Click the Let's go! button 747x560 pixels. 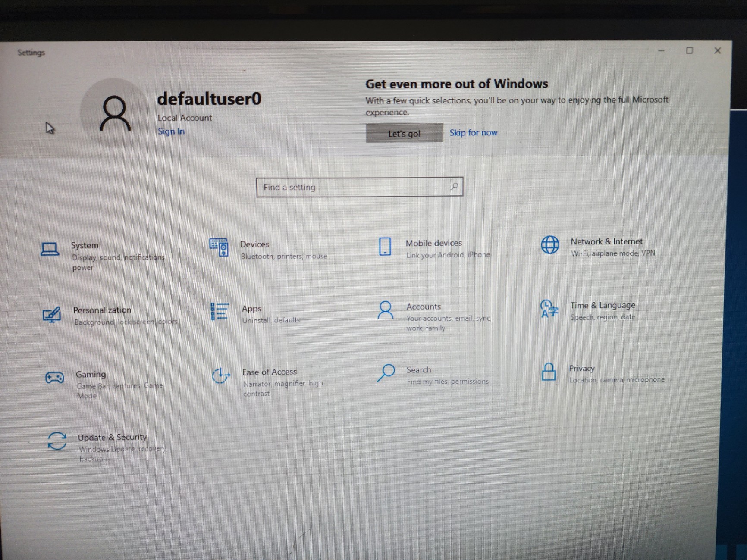[x=404, y=133]
